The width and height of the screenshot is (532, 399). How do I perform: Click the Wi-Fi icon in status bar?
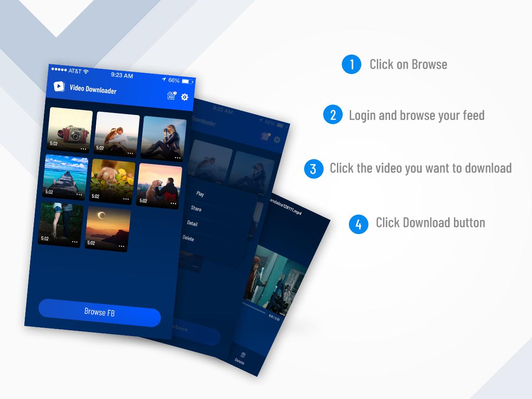[86, 71]
